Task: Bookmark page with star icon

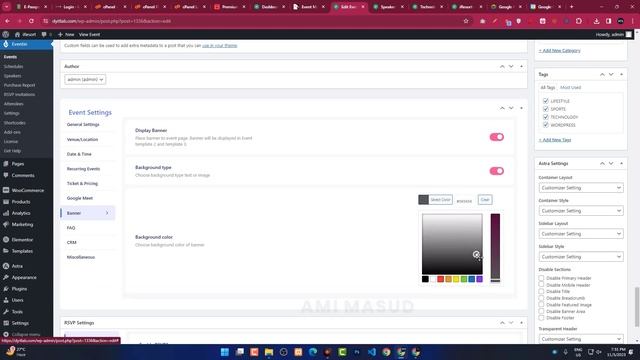Action: 466,21
